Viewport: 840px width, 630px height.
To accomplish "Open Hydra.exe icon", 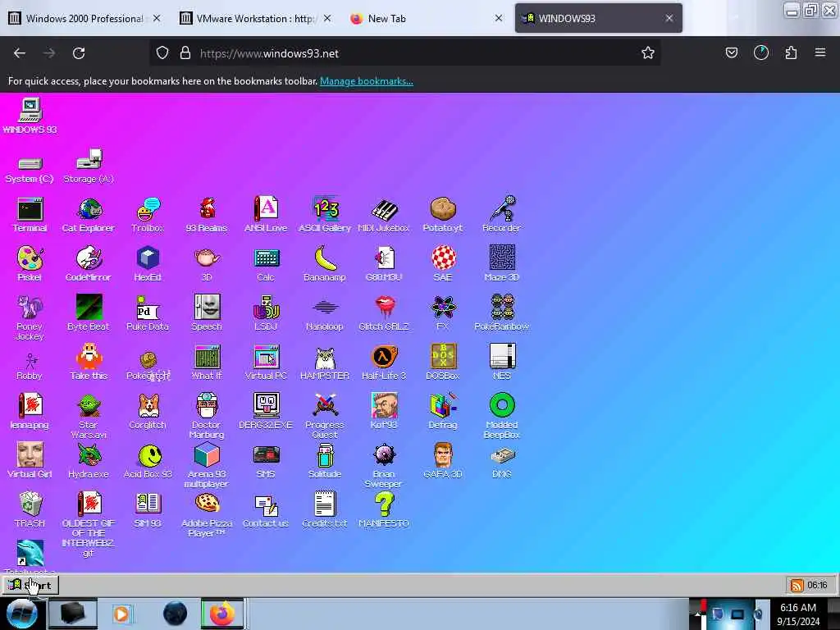I will click(89, 461).
